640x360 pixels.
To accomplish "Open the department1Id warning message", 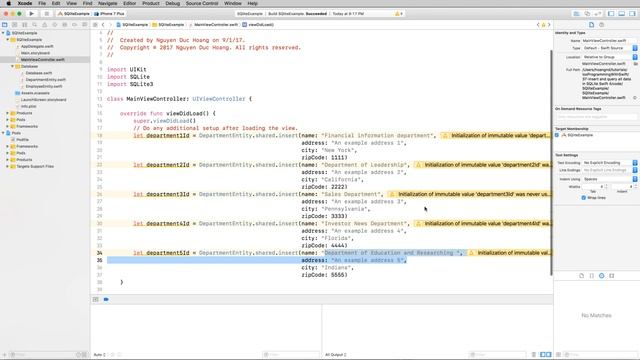I will 496,136.
